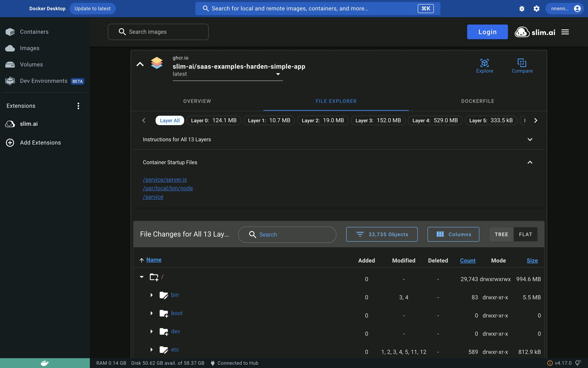This screenshot has height=368, width=588.
Task: Click the Docker whale status icon
Action: pyautogui.click(x=45, y=363)
